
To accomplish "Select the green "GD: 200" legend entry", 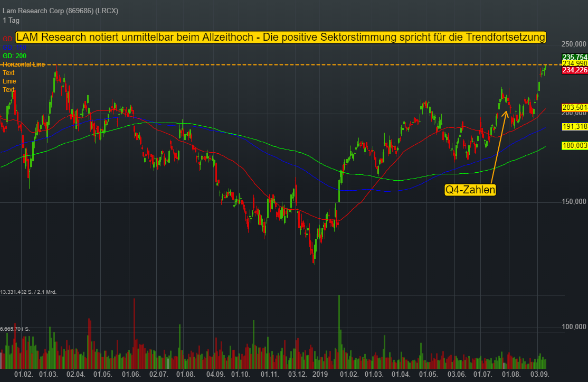I will point(15,56).
